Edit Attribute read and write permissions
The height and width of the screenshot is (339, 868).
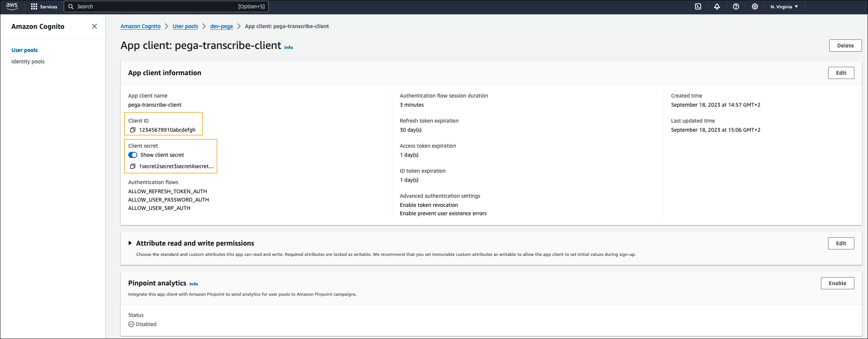point(841,243)
